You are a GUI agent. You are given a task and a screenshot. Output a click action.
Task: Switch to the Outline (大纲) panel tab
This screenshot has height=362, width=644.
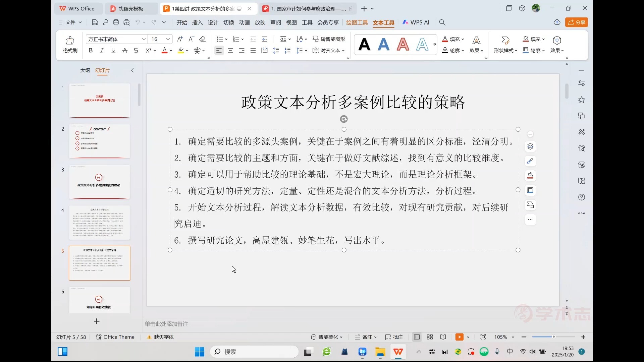(85, 70)
